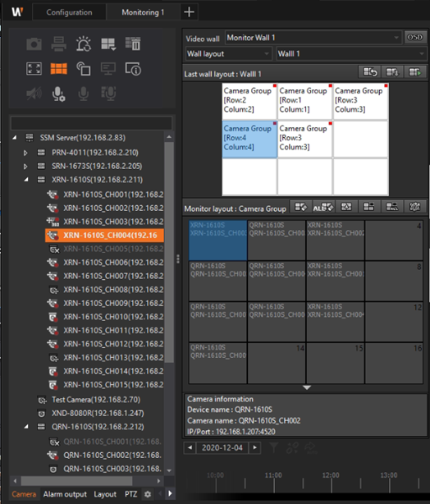
Task: Click the 2020-12-04 date field
Action: point(222,447)
